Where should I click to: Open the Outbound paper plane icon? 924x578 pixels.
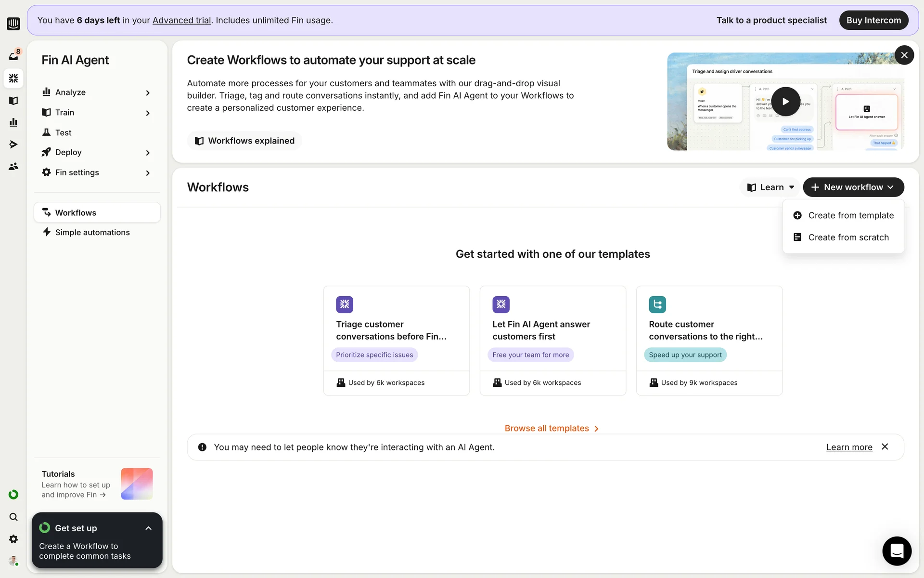[x=13, y=144]
